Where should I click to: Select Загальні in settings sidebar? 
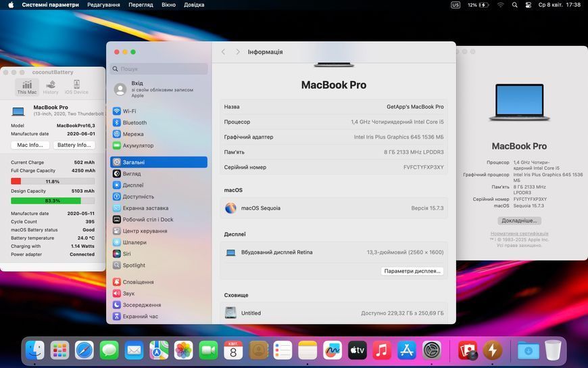159,162
